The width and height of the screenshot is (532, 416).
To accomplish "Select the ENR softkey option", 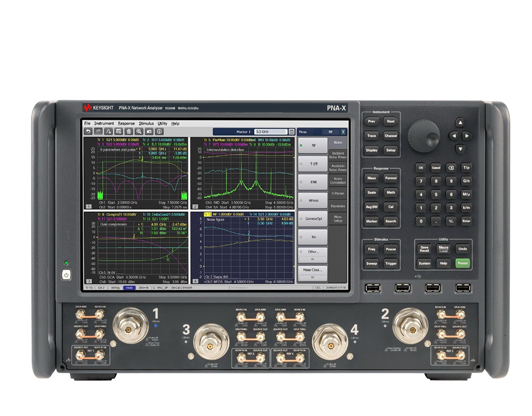I will [x=312, y=182].
